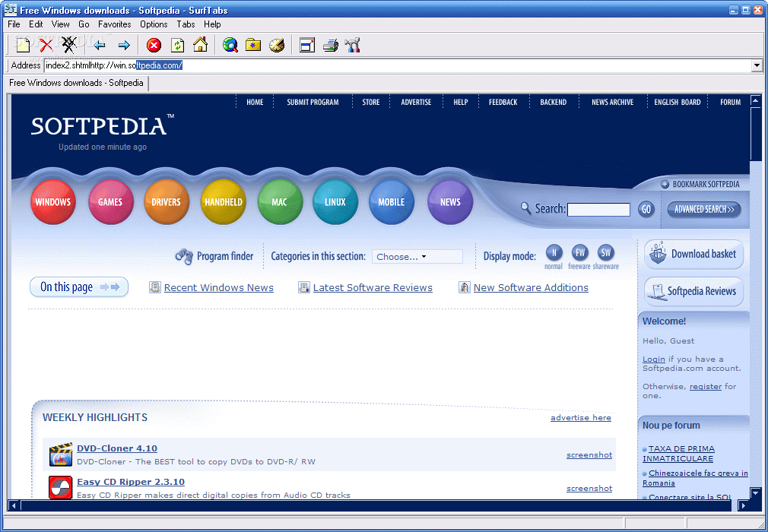Open the File menu
The image size is (768, 532).
point(14,24)
